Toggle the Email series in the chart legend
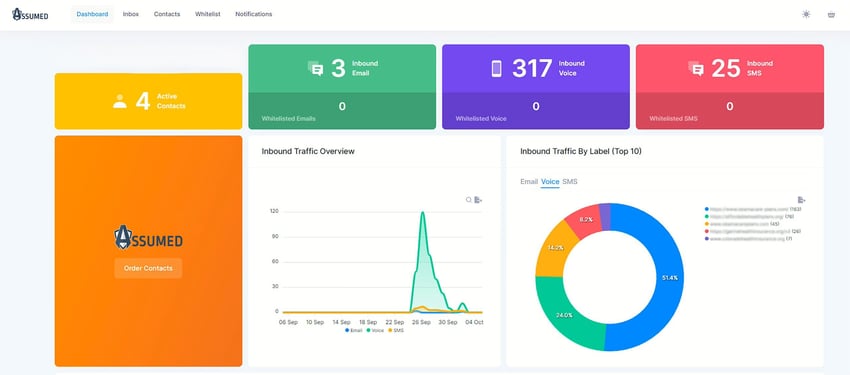The height and width of the screenshot is (375, 850). coord(353,330)
